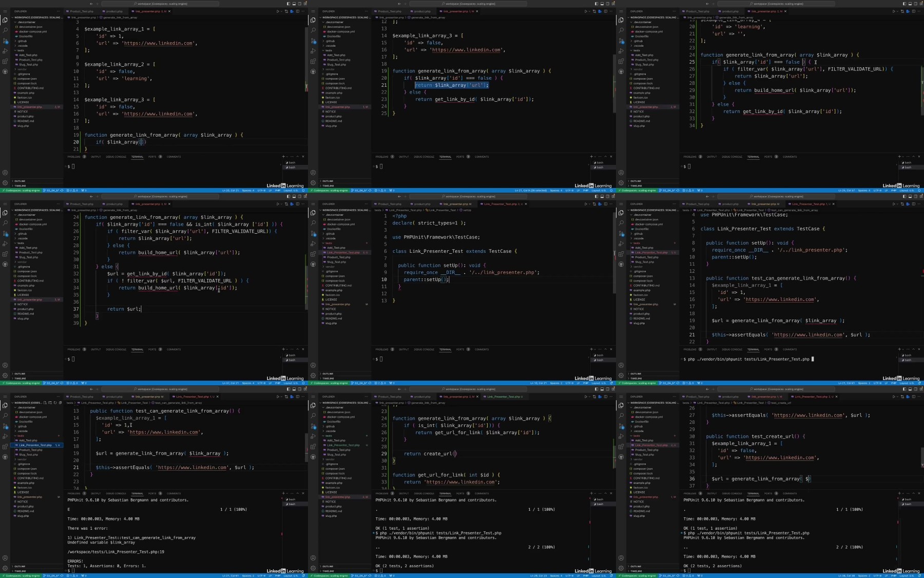The height and width of the screenshot is (578, 924).
Task: Click Explorer icon in window at Ln 25
Action: [621, 20]
